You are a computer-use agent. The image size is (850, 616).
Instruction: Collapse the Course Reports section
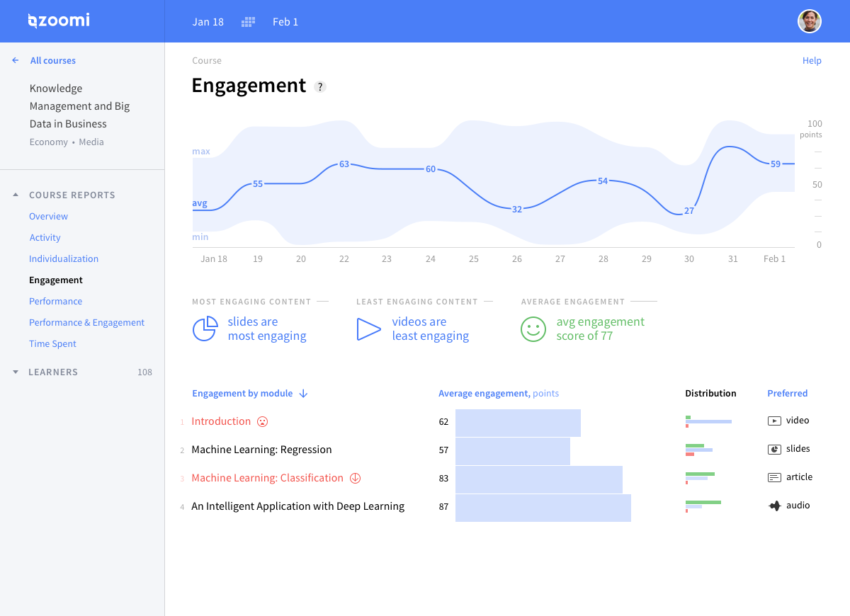[16, 195]
